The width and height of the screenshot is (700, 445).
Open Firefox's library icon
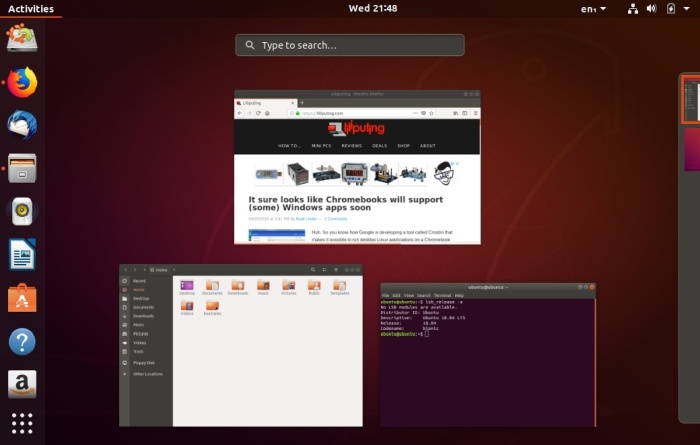[455, 113]
